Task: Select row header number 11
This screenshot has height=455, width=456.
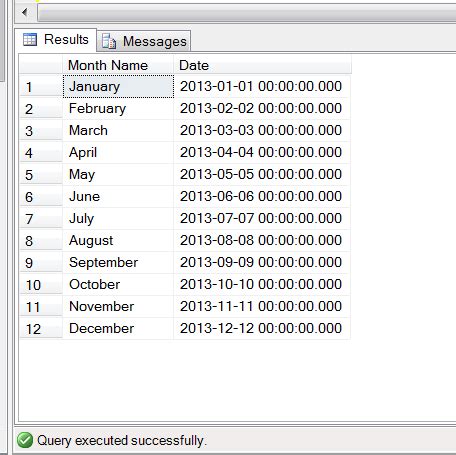Action: coord(41,307)
